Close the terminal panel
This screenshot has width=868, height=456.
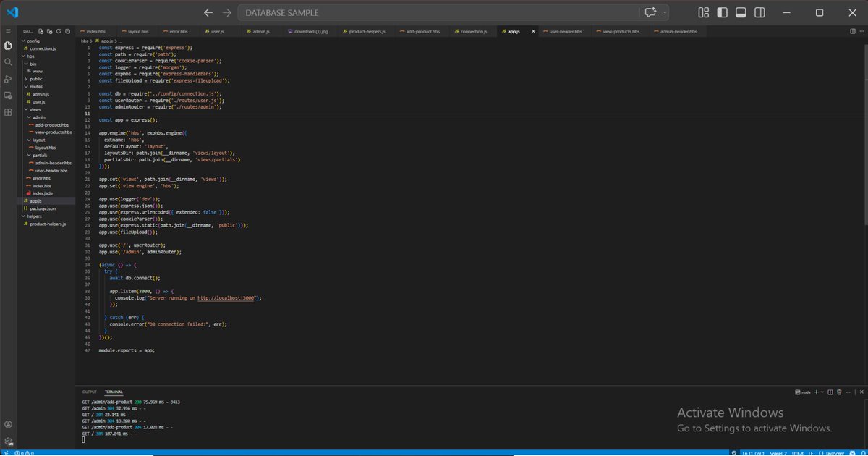[x=861, y=392]
